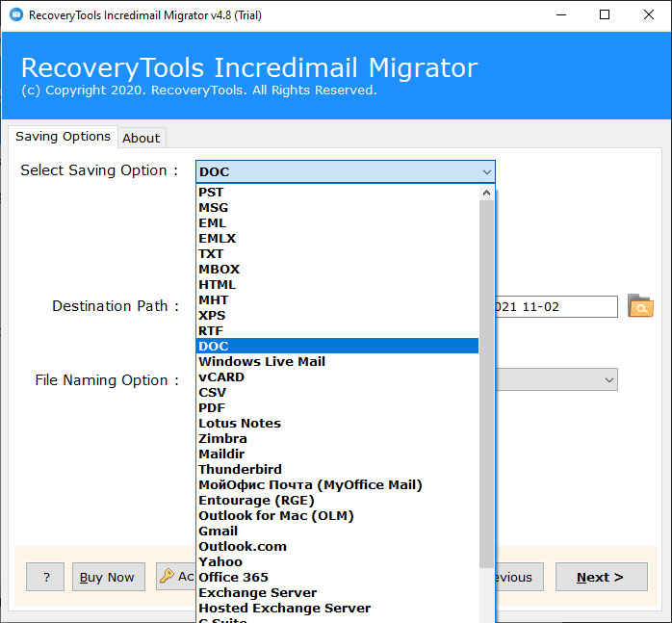Choose XPS from the list
Screen dimensions: 672x623
pos(337,316)
